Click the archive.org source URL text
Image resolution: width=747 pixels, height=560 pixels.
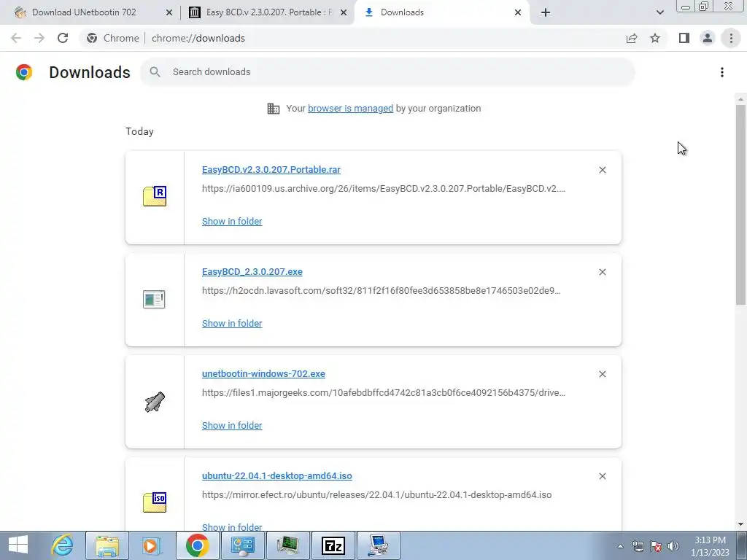384,189
